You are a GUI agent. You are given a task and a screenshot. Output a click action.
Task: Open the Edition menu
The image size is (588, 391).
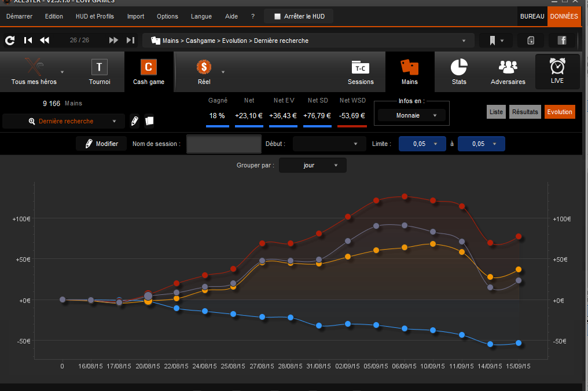[54, 17]
